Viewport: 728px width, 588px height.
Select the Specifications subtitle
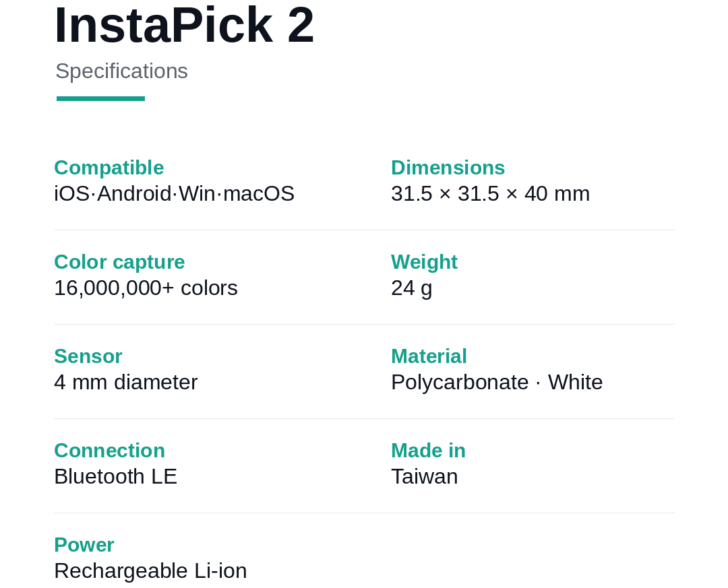click(121, 71)
